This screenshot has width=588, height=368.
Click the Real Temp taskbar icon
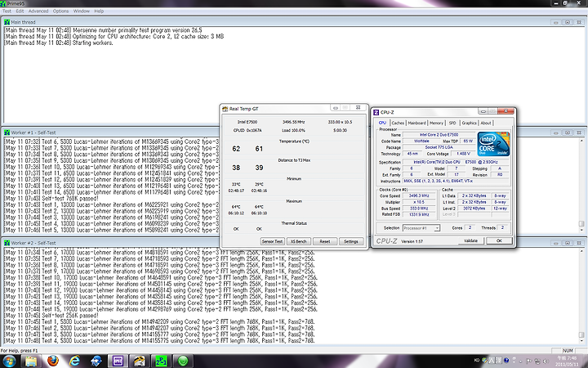140,361
